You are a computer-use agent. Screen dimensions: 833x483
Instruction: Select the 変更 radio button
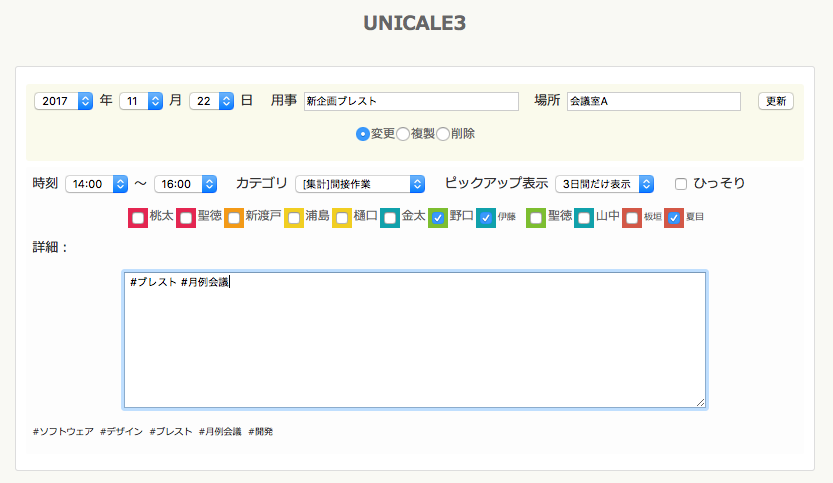(x=363, y=134)
